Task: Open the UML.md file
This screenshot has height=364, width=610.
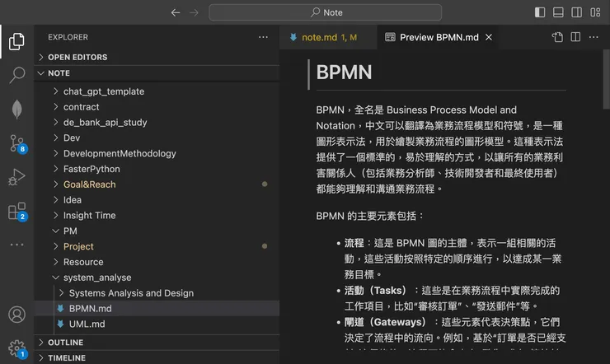Action: (x=157, y=324)
